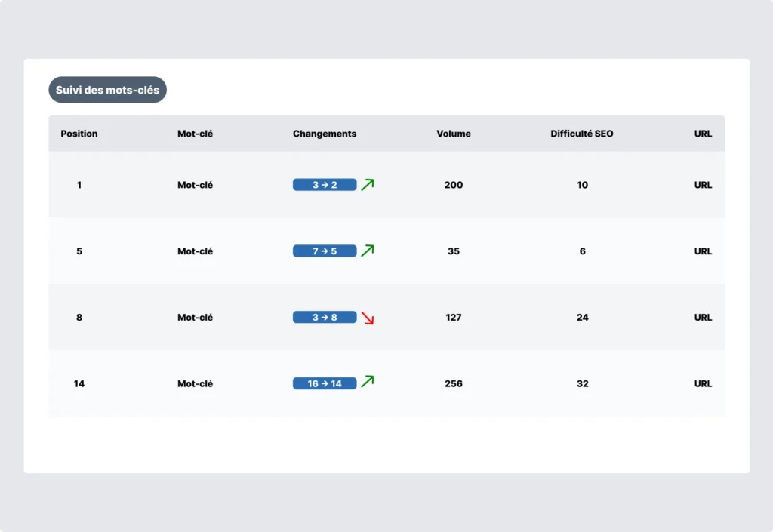Click green up arrow beside 7 → 5 badge
Image resolution: width=773 pixels, height=532 pixels.
[368, 251]
